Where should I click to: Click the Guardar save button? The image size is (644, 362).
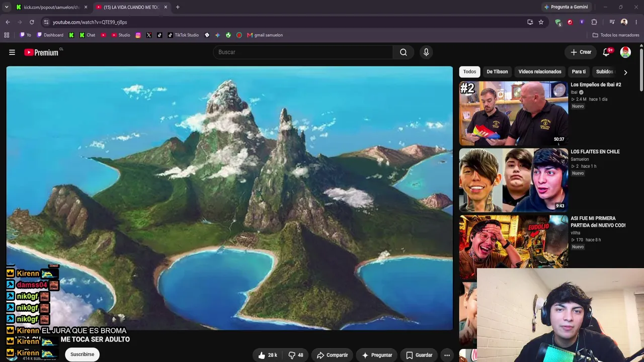(420, 355)
